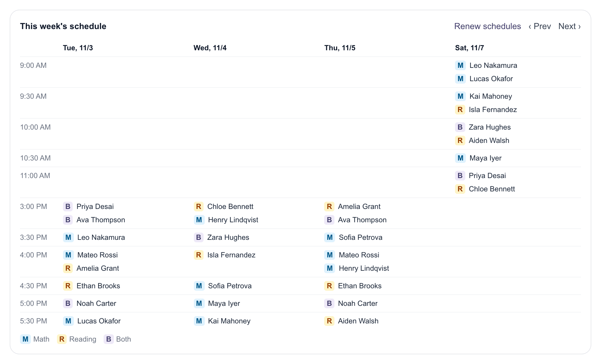The height and width of the screenshot is (364, 601).
Task: Select the Sat, 11/7 column header
Action: [470, 48]
